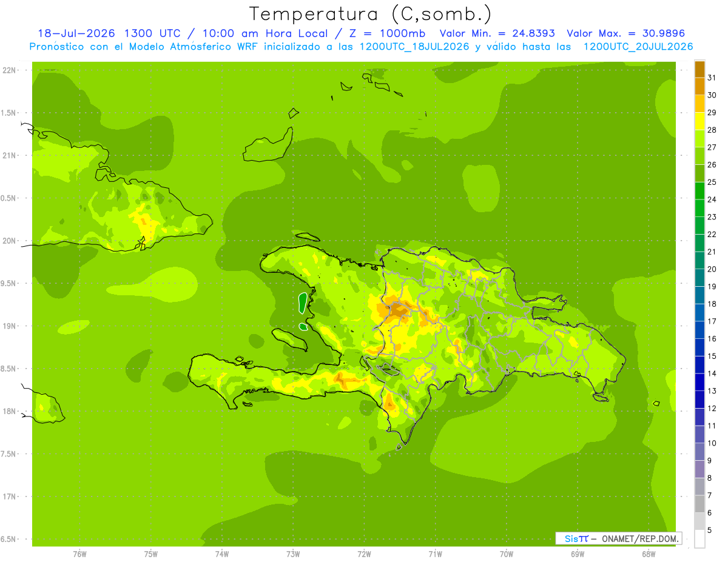Click the legend swatch between 26 and 27
The width and height of the screenshot is (728, 562).
coord(699,156)
